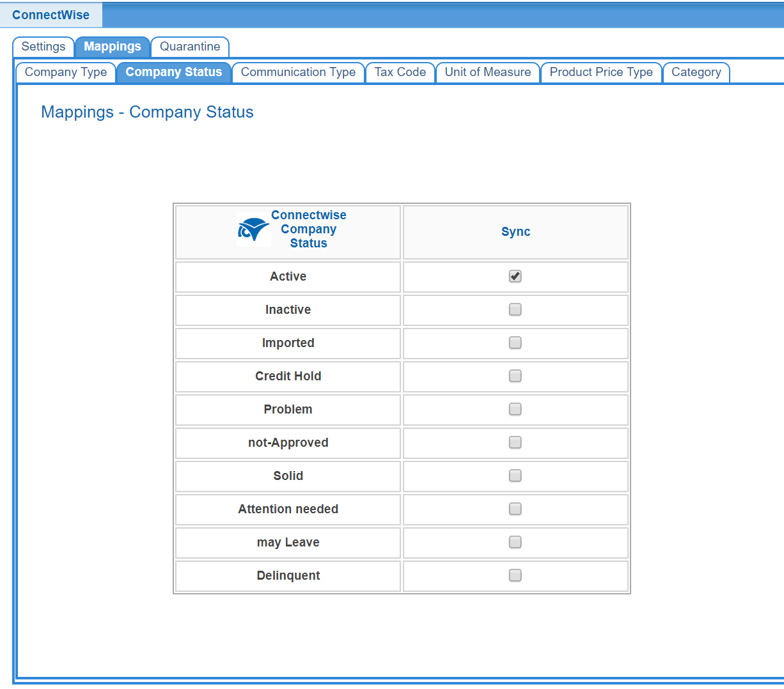Select the Category mappings tab
The image size is (784, 689).
click(696, 72)
